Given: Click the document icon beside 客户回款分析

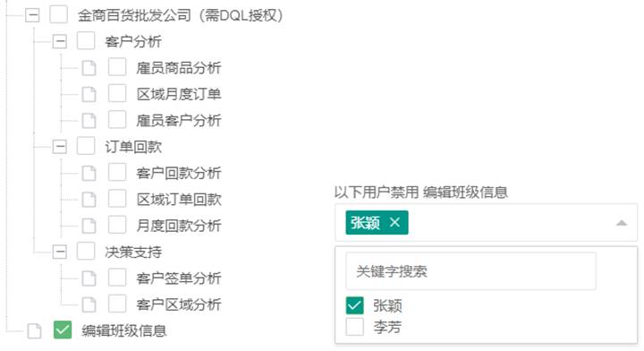Looking at the screenshot, I should (89, 174).
